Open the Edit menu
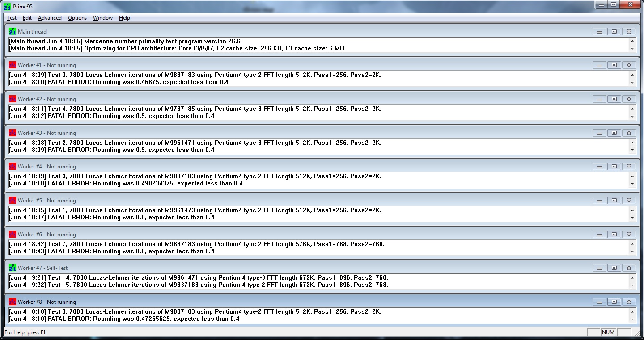Viewport: 644px width, 340px height. pyautogui.click(x=27, y=18)
